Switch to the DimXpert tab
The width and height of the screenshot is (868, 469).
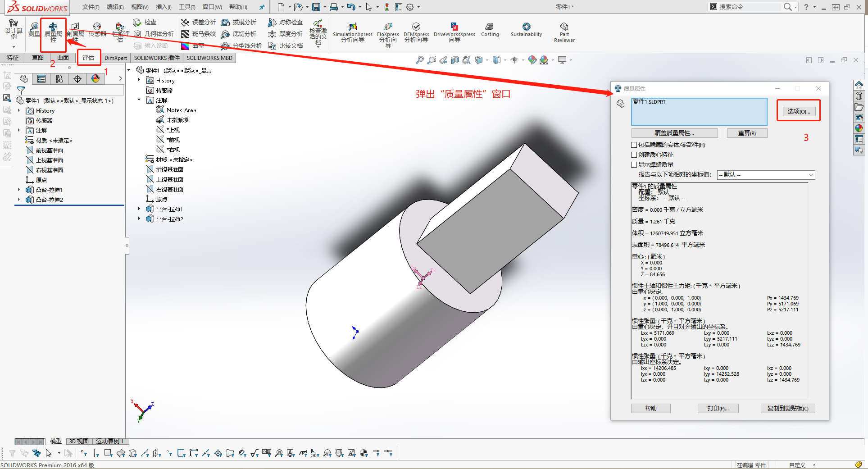pos(115,58)
